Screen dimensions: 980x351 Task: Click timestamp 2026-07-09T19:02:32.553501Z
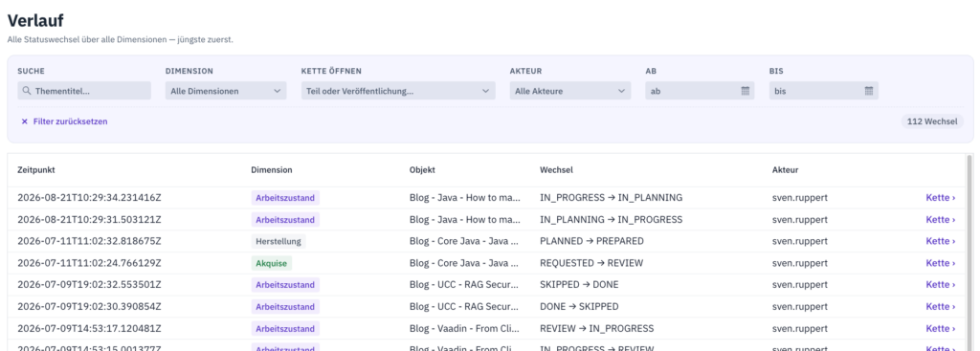(x=89, y=285)
